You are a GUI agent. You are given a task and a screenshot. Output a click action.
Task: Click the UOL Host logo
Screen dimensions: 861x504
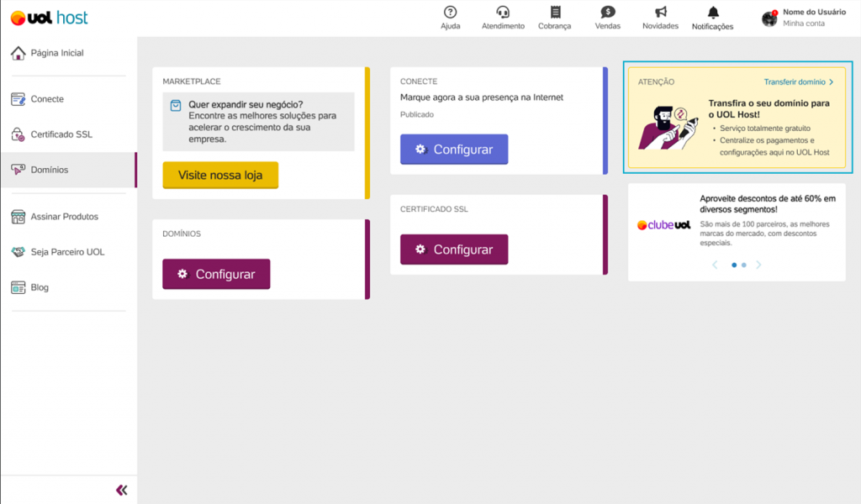coord(49,18)
